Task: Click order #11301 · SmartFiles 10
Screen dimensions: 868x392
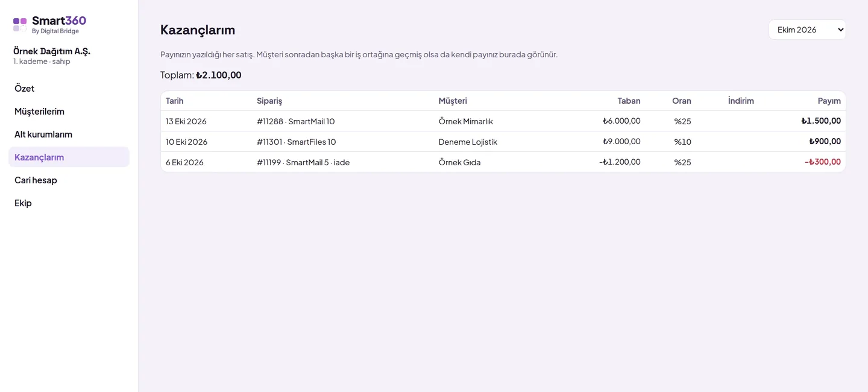Action: [x=297, y=142]
